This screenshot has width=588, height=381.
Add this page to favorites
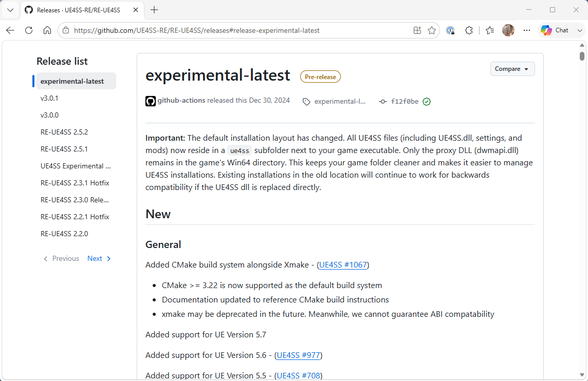click(432, 30)
